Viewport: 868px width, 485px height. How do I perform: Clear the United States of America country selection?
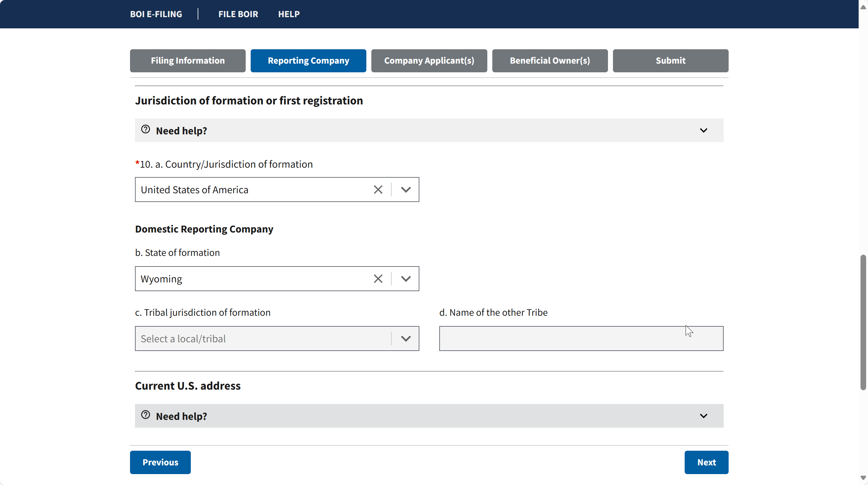[378, 190]
